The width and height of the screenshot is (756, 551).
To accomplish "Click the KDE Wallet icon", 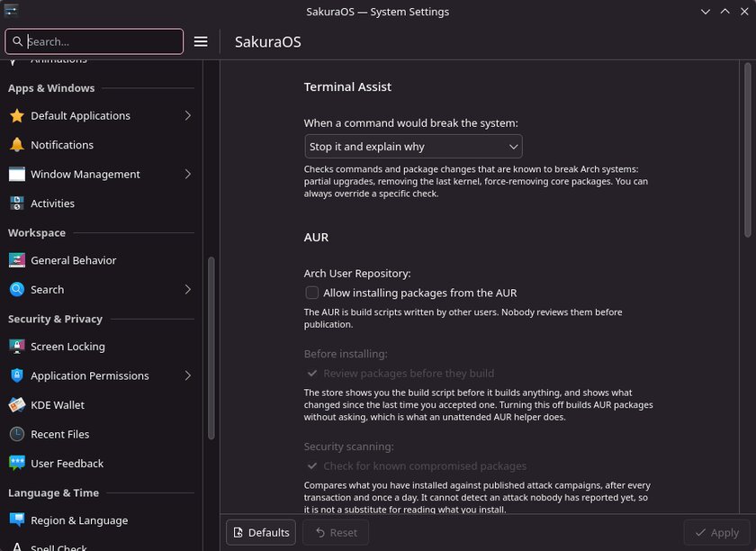I will click(x=17, y=405).
